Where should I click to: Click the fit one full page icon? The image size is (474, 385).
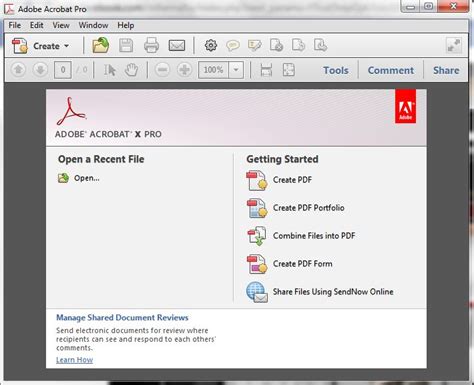pos(289,70)
